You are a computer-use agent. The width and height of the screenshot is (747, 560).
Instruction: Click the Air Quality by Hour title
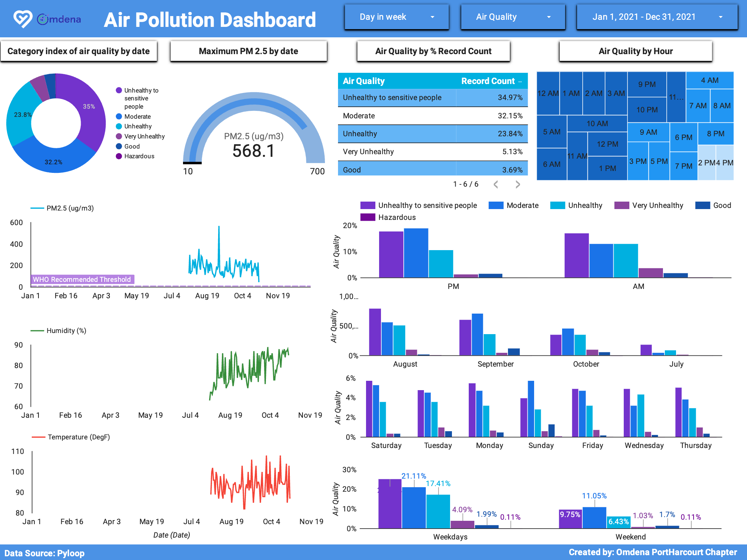click(636, 51)
